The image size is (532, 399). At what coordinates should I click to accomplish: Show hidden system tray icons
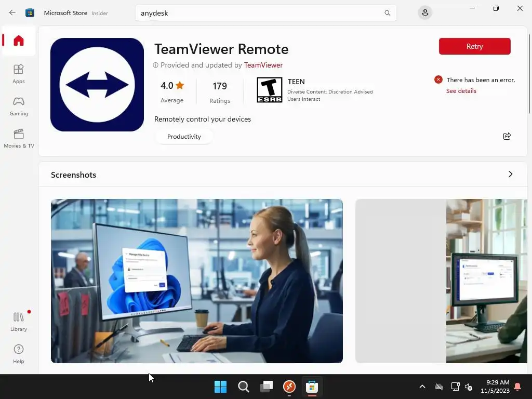[x=422, y=387]
